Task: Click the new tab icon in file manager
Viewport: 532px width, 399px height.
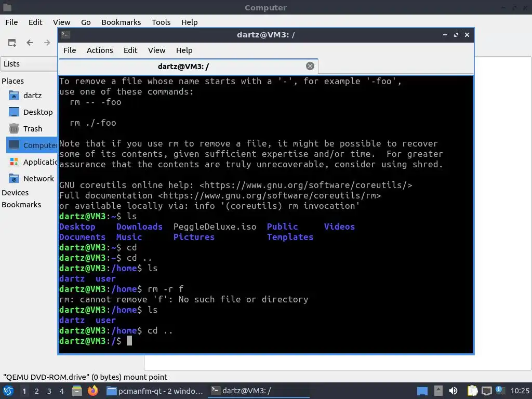Action: click(x=12, y=43)
